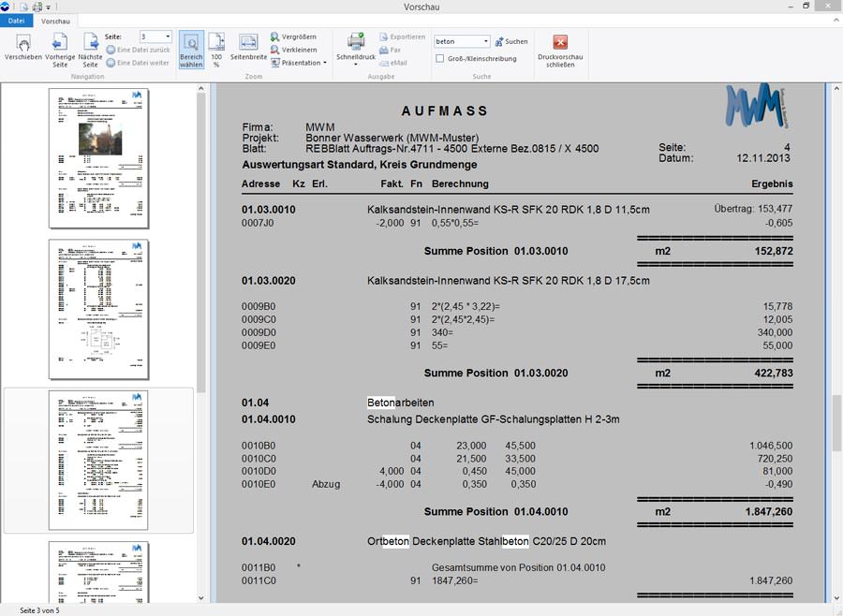Screen dimensions: 843x616
Task: Click preview scrollbar down arrow
Action: click(x=836, y=597)
